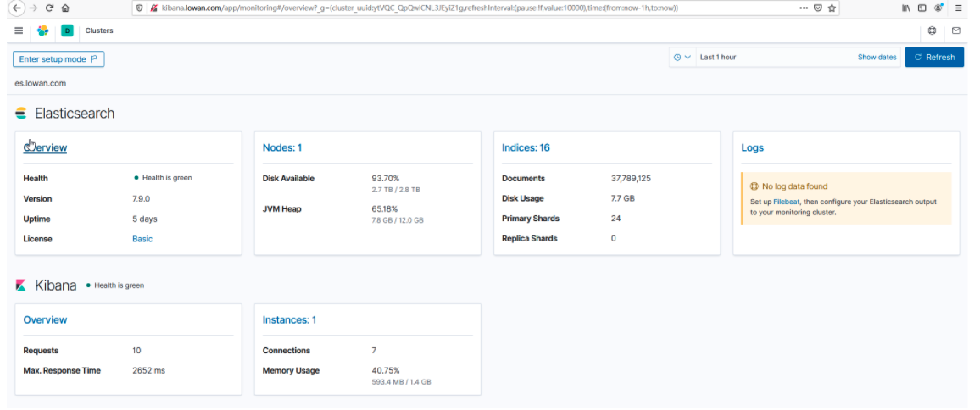This screenshot has height=410, width=980.
Task: Click the Clusters breadcrumb
Action: click(x=99, y=30)
